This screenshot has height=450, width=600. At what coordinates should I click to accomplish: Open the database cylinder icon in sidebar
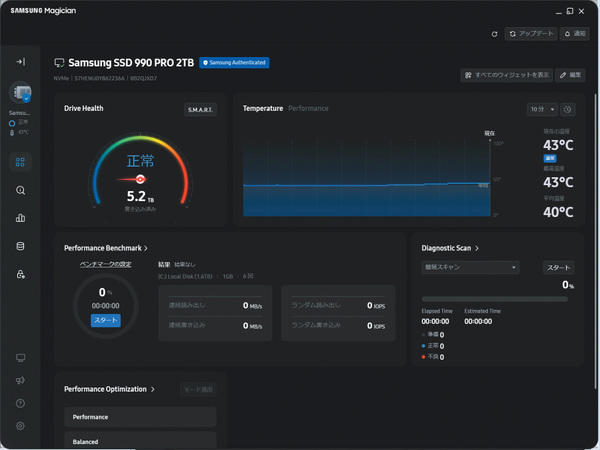(21, 246)
